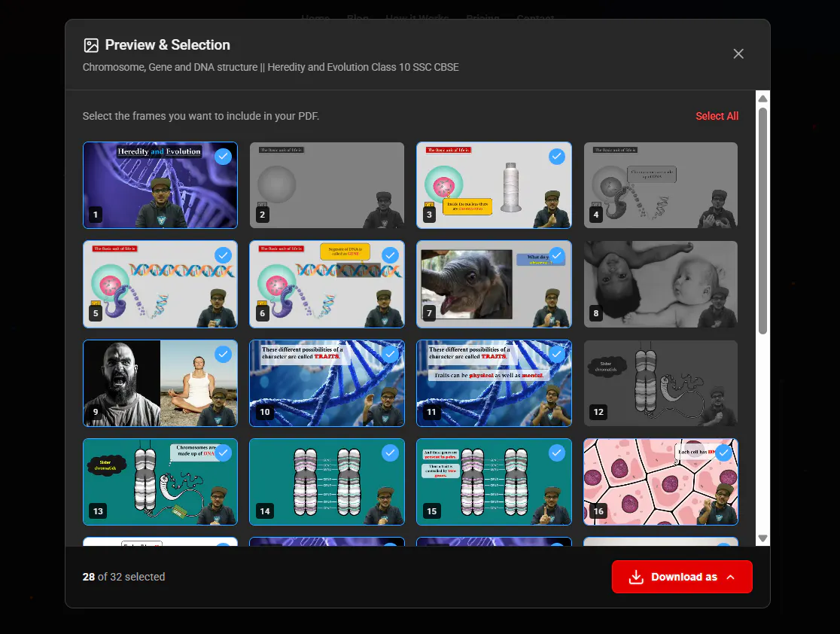The width and height of the screenshot is (840, 634).
Task: Click the download arrow icon in red button
Action: coord(636,578)
